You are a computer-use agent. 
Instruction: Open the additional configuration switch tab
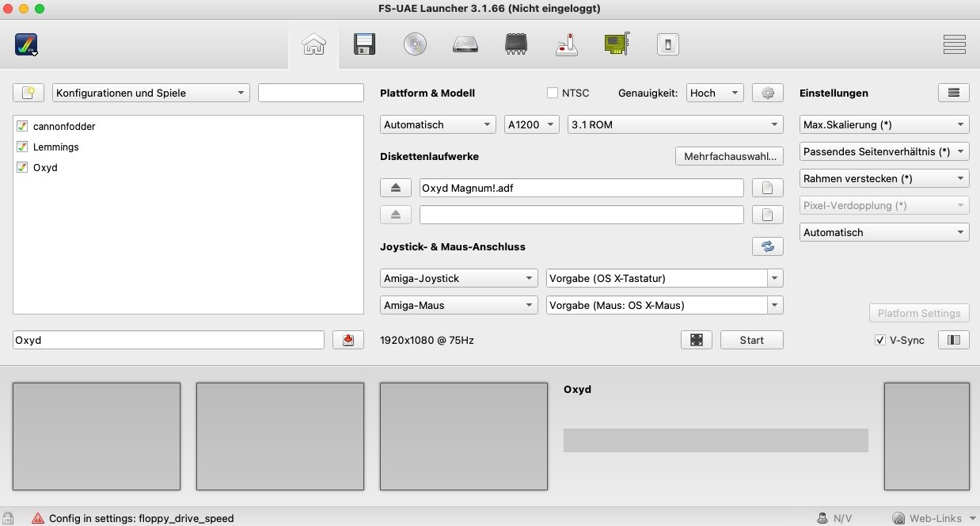coord(668,45)
